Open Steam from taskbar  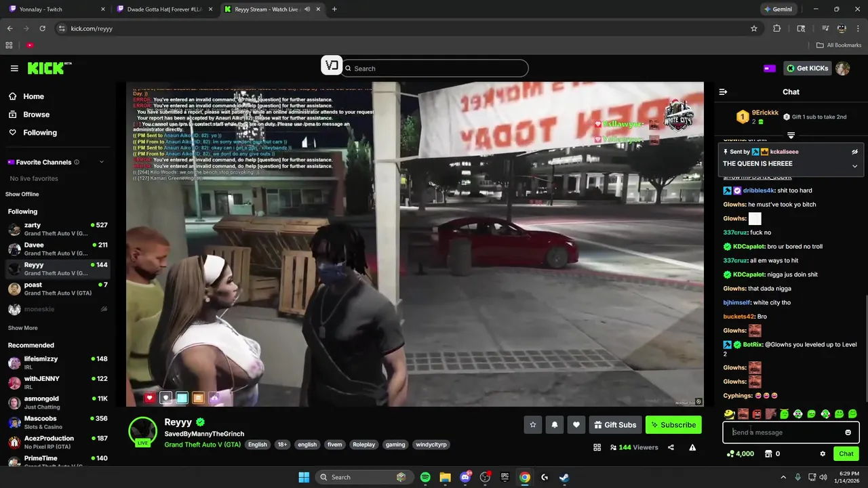click(x=564, y=477)
